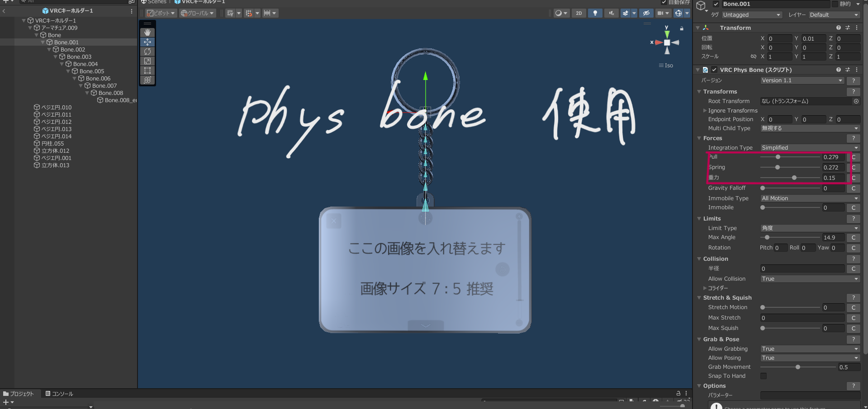Mute scene audio in the Scene view
This screenshot has height=409, width=868.
pyautogui.click(x=611, y=13)
